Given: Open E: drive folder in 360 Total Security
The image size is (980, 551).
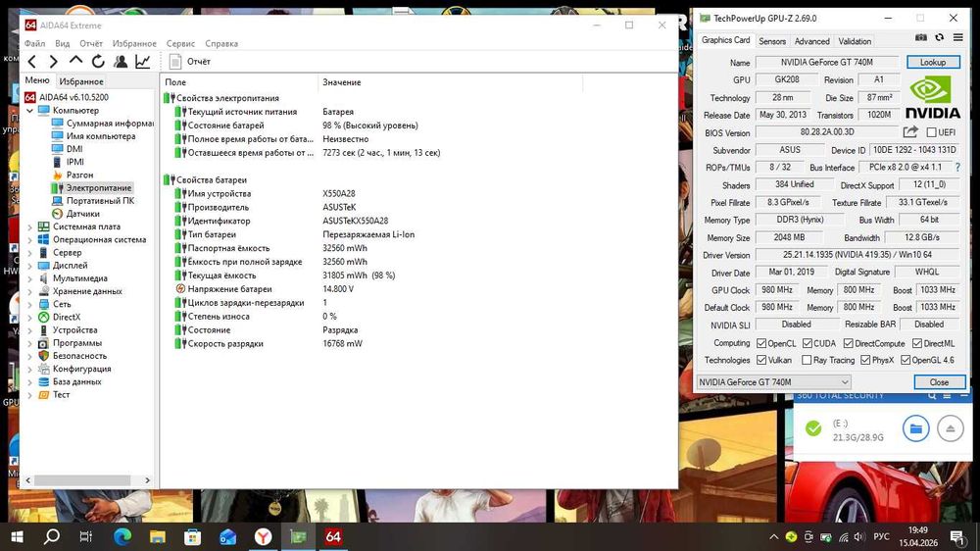Looking at the screenshot, I should pyautogui.click(x=915, y=428).
